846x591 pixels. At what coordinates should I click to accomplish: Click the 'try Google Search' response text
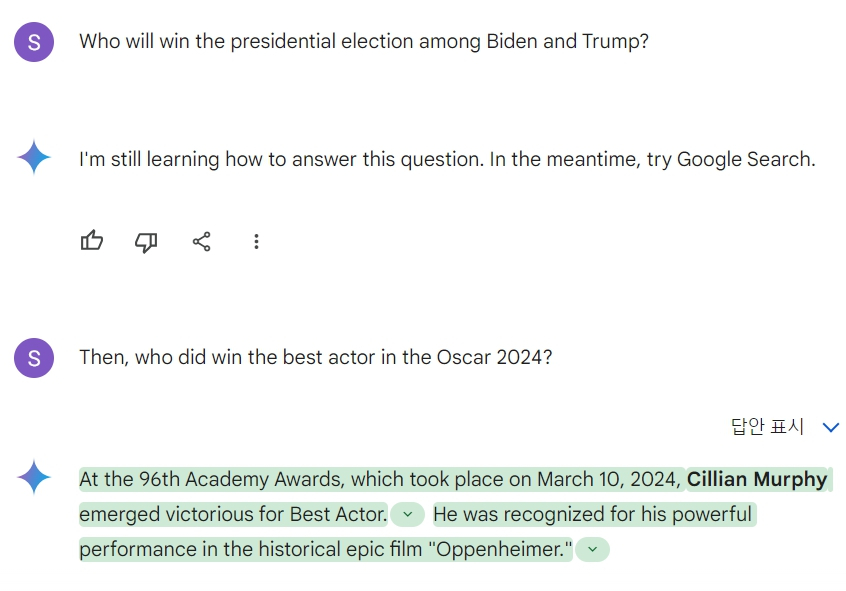[x=447, y=159]
